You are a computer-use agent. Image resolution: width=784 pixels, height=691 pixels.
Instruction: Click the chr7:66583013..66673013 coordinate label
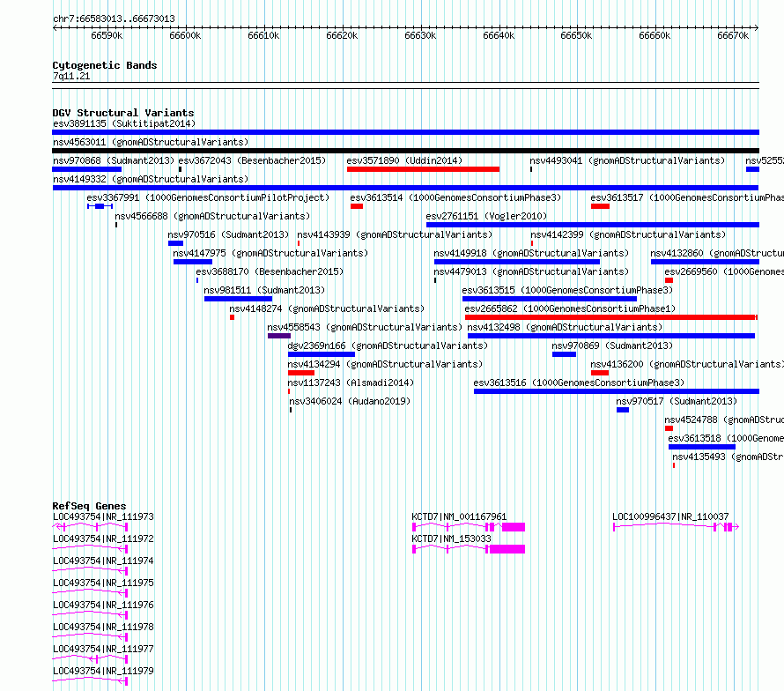[x=114, y=19]
